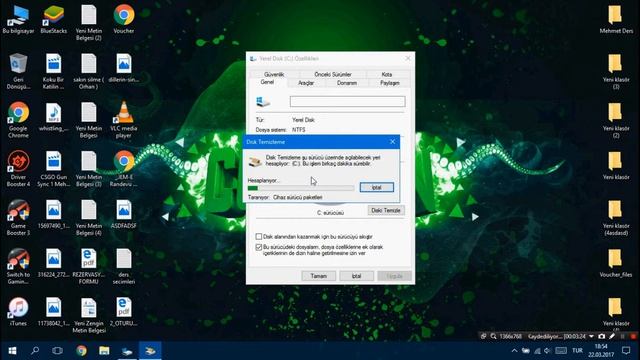Image resolution: width=640 pixels, height=360 pixels.
Task: Switch to the Kota tab
Action: point(387,74)
